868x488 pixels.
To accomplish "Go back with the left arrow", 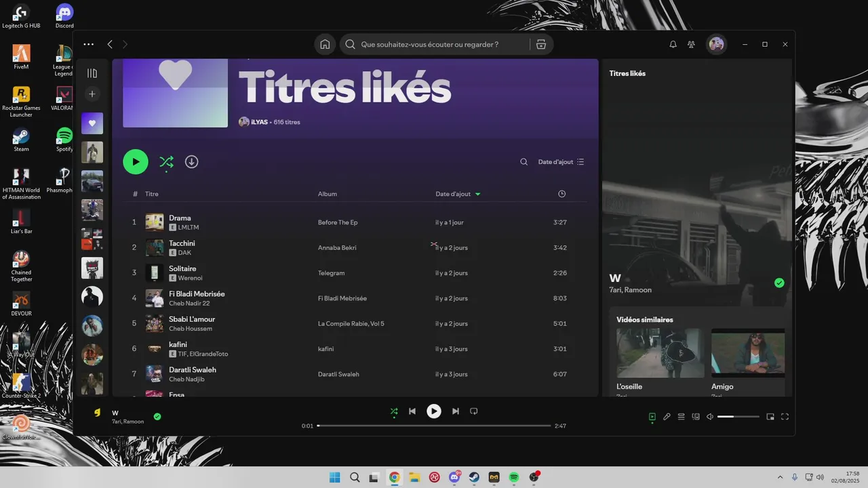I will point(110,44).
